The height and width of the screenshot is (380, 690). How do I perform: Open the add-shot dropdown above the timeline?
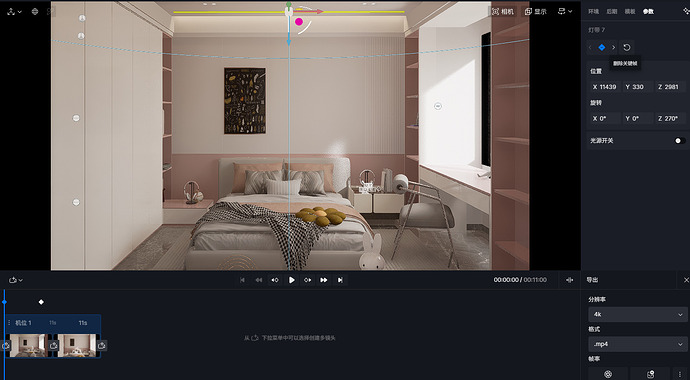(x=15, y=280)
